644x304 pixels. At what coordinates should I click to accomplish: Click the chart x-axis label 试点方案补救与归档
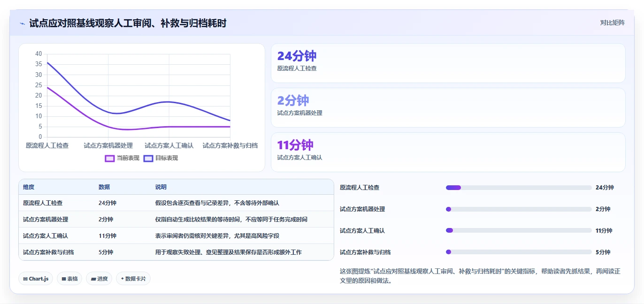coord(230,146)
